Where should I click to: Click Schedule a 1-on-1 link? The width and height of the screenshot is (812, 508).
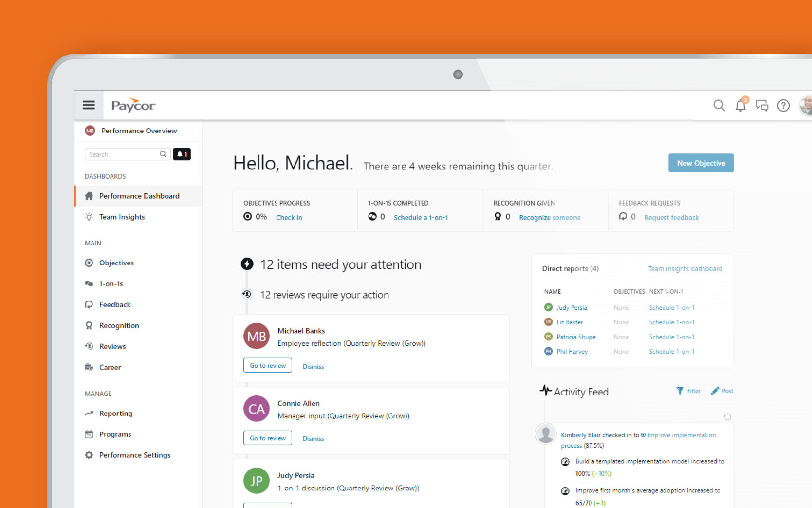point(421,218)
